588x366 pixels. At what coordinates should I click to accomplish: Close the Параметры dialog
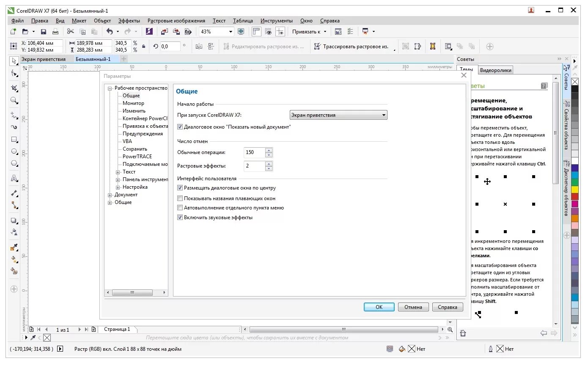point(464,75)
